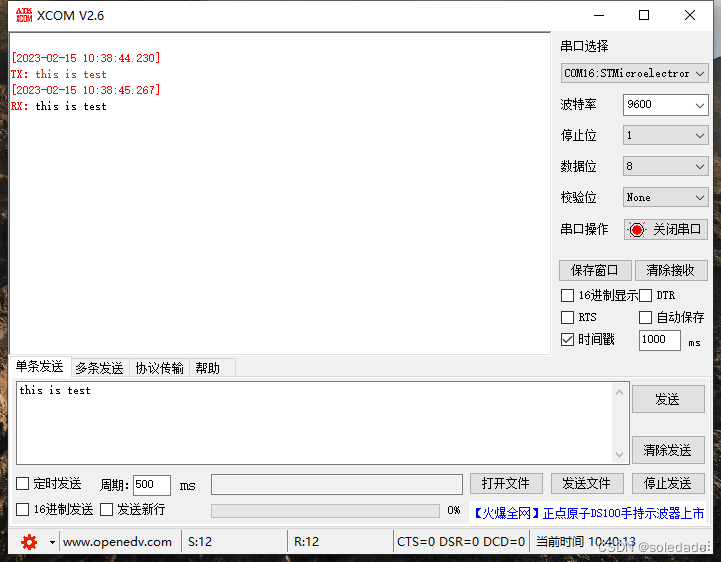Open the 火爆全网 正点原子DS100 advertisement link
This screenshot has height=562, width=721.
point(587,513)
